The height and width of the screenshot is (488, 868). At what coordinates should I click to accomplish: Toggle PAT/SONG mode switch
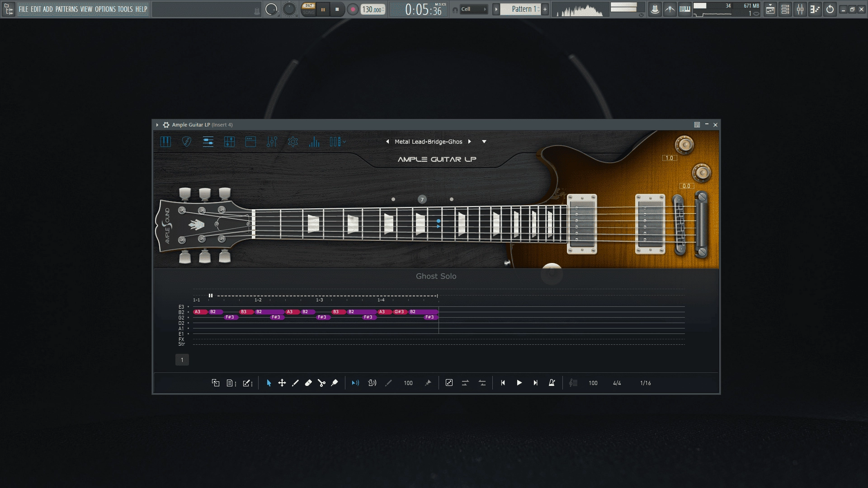pyautogui.click(x=309, y=9)
